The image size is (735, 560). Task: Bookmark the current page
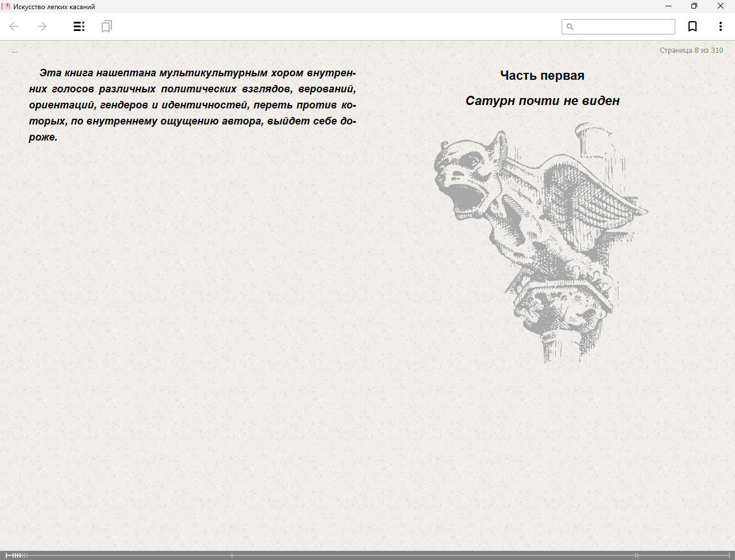[693, 26]
